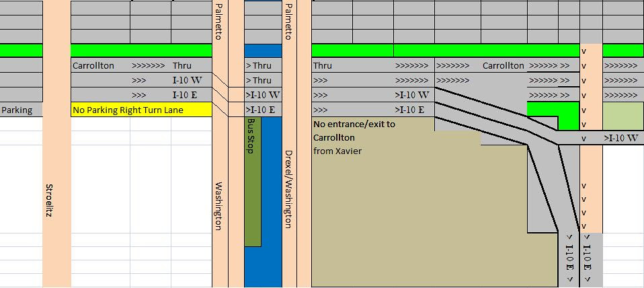Click the >I-10 W cell right of the v column
644x288 pixels.
(623, 138)
